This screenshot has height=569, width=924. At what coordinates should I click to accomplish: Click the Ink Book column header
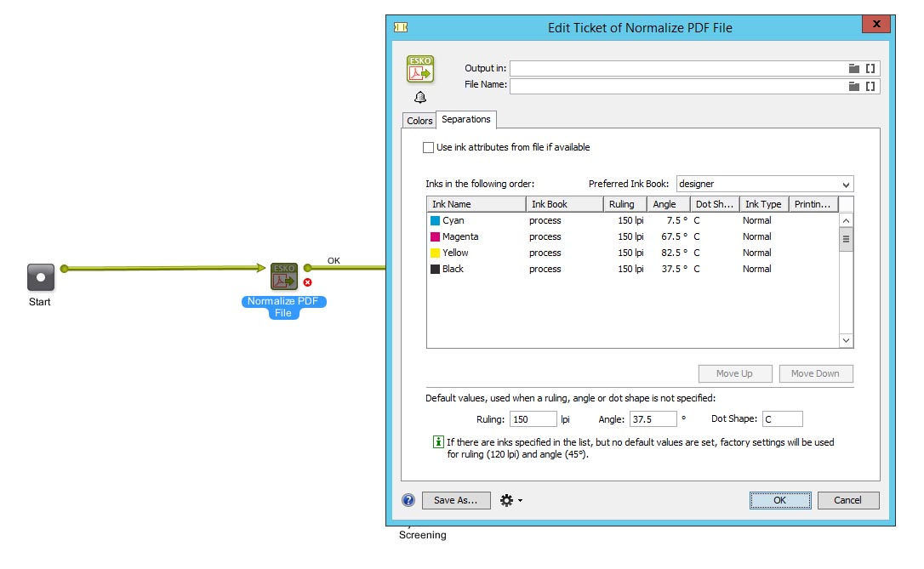coord(565,204)
